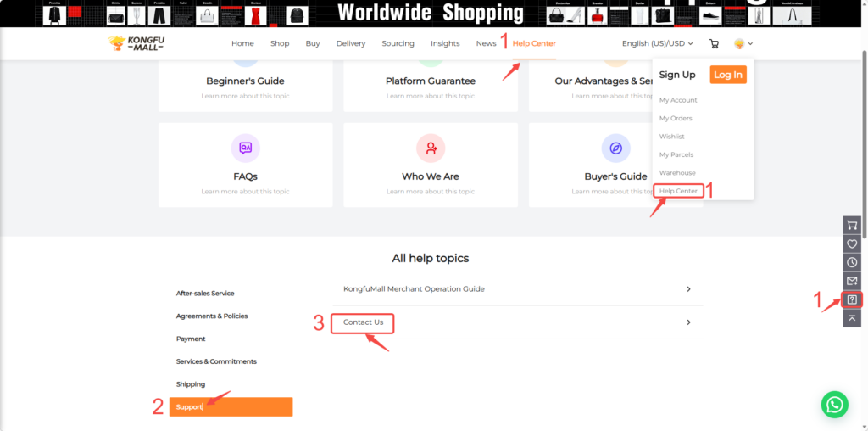Image resolution: width=868 pixels, height=431 pixels.
Task: Click 'Learn more about this topic' under Who We Are
Action: tap(431, 192)
